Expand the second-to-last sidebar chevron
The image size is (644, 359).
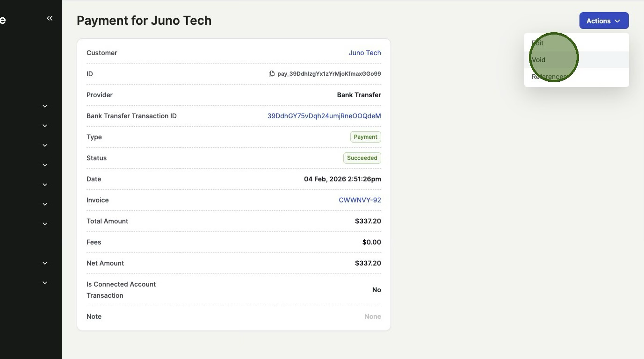(x=45, y=263)
